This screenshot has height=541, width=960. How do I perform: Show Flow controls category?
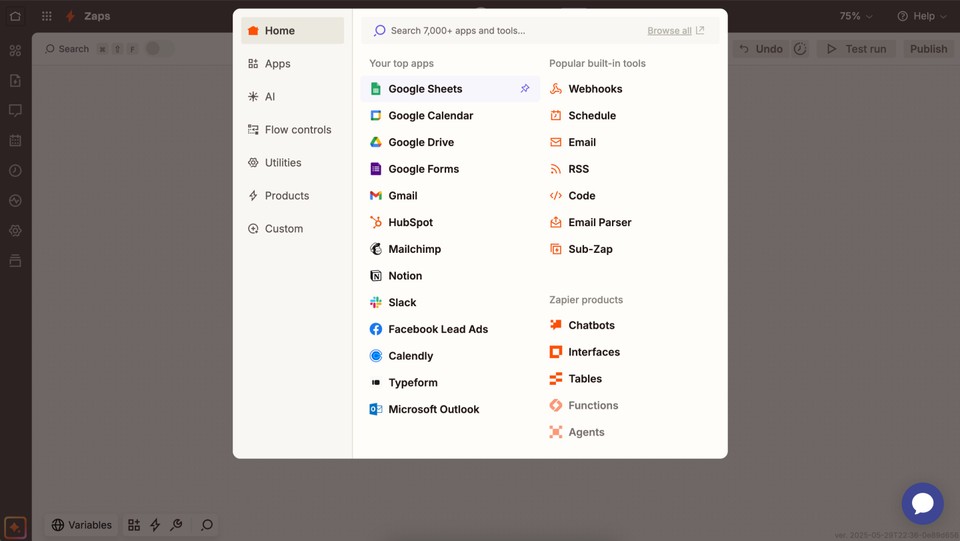293,130
